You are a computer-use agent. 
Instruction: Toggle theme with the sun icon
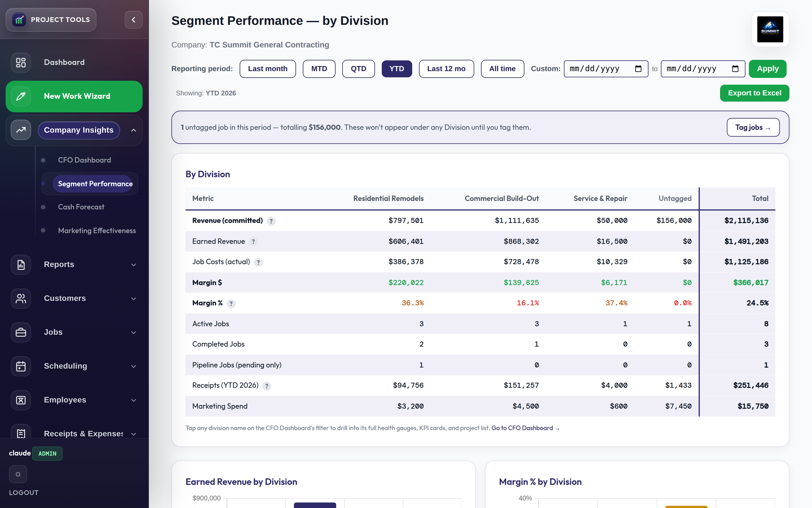tap(18, 474)
